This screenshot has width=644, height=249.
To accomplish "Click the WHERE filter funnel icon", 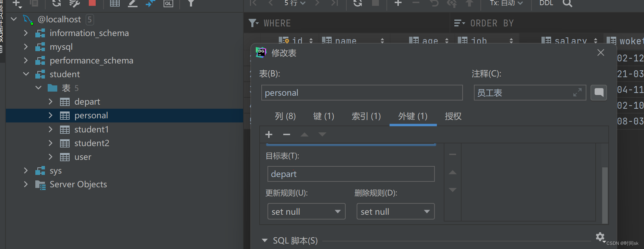I will click(x=253, y=23).
